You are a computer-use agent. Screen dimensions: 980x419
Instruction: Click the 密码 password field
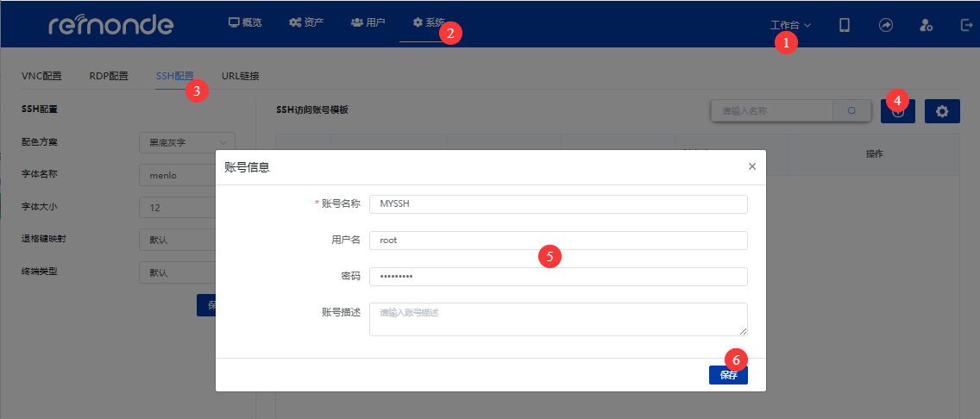point(558,277)
